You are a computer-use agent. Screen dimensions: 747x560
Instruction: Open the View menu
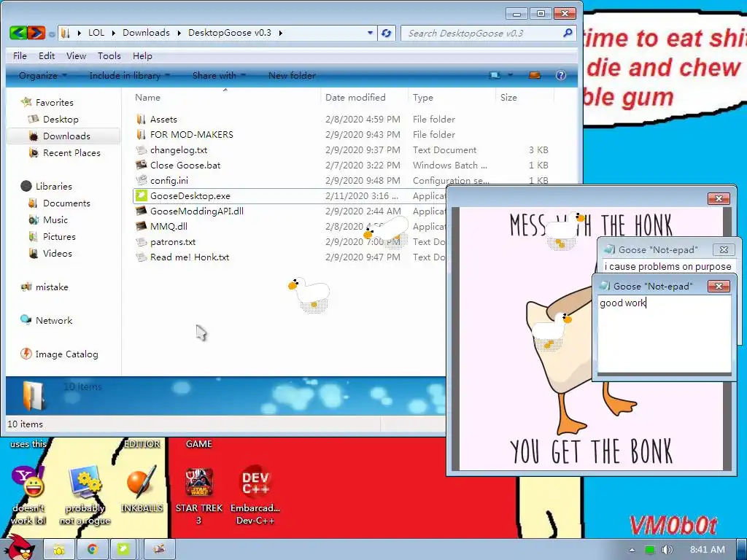tap(76, 55)
